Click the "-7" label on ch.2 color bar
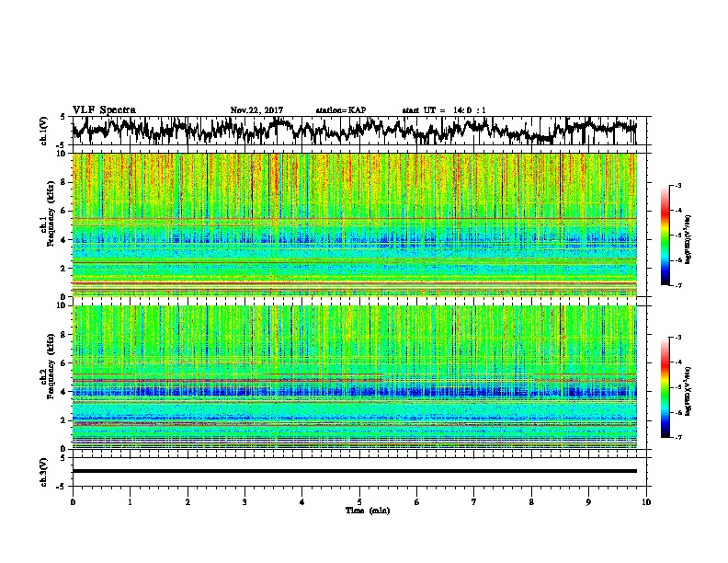Screen dimensions: 728x563 pos(678,438)
